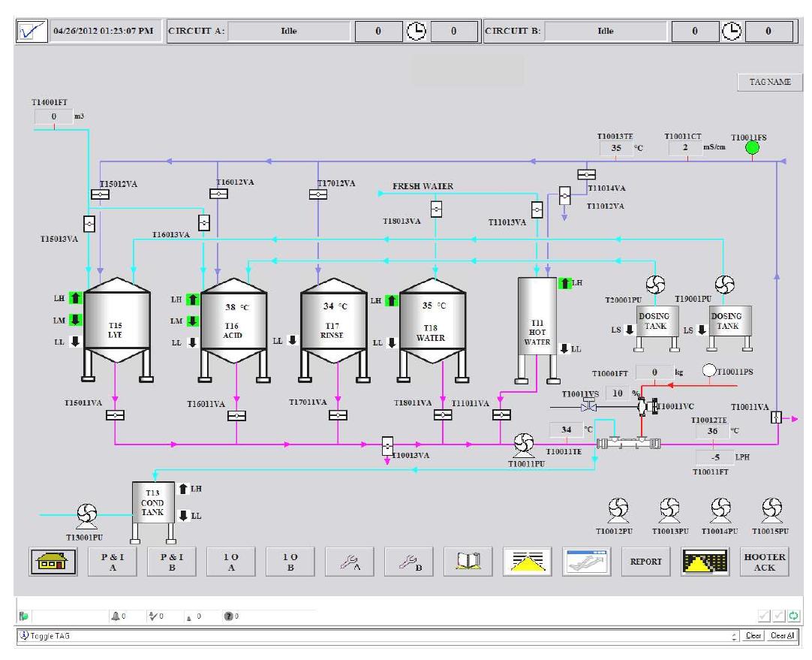Open maintenance wrench A screen
Screen dimensions: 812x660
tap(350, 562)
